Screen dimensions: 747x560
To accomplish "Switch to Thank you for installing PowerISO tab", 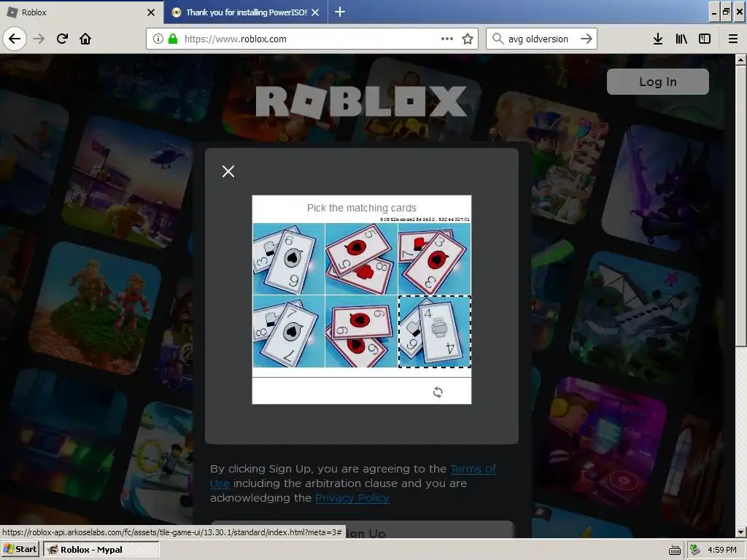I will (246, 12).
